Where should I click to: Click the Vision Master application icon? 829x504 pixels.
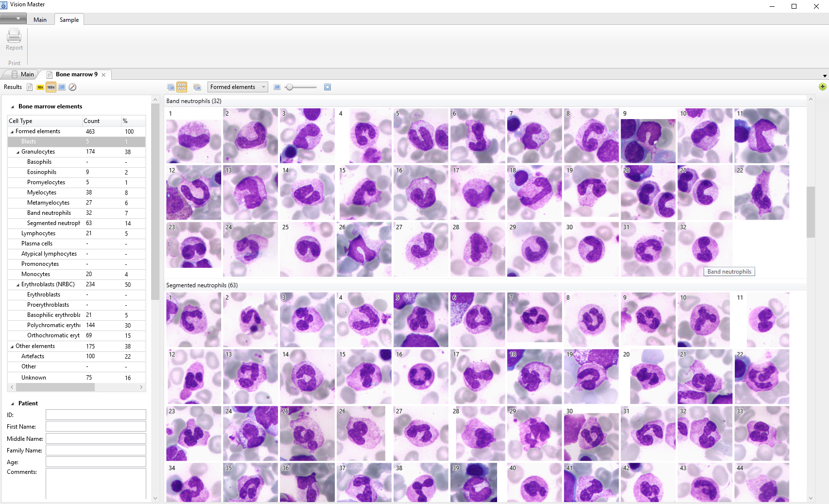4,5
